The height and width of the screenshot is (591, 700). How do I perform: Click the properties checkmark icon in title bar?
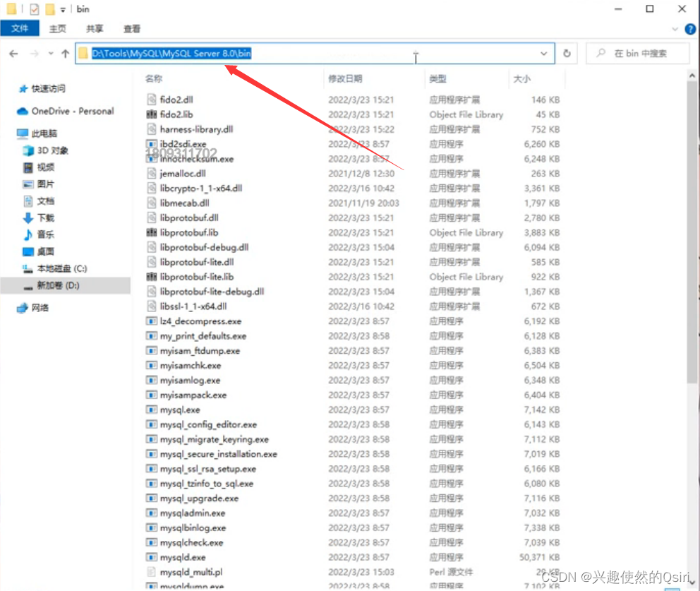(x=35, y=9)
